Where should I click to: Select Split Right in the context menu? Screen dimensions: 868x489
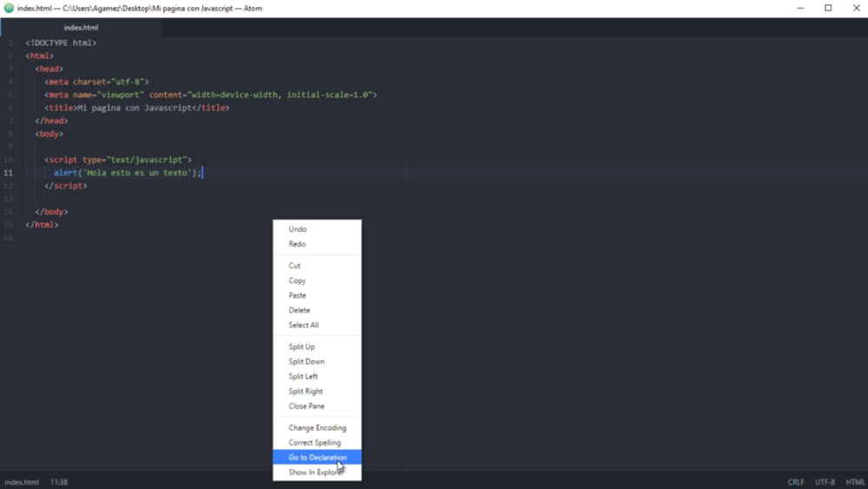click(x=317, y=392)
